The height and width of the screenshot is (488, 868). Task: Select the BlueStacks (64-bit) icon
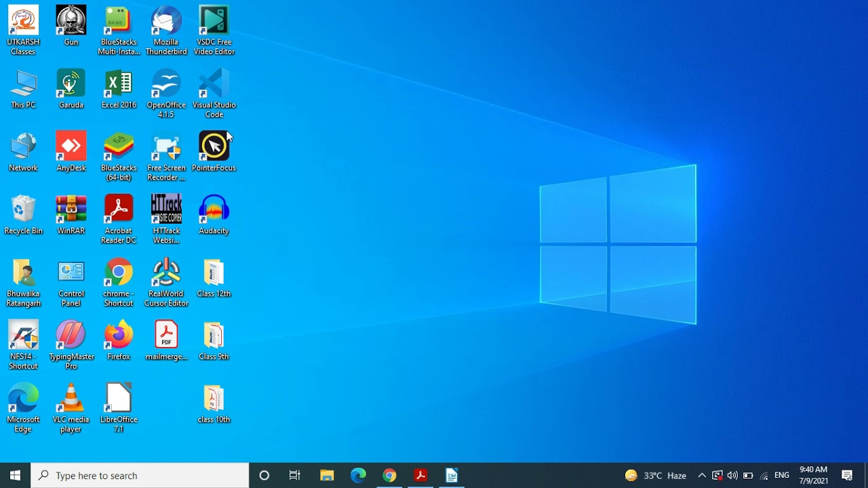pos(119,157)
